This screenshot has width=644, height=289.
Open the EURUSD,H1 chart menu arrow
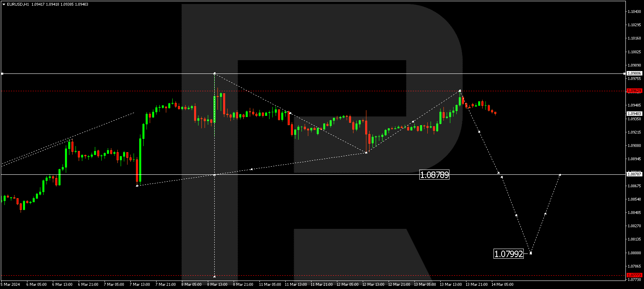coord(4,4)
